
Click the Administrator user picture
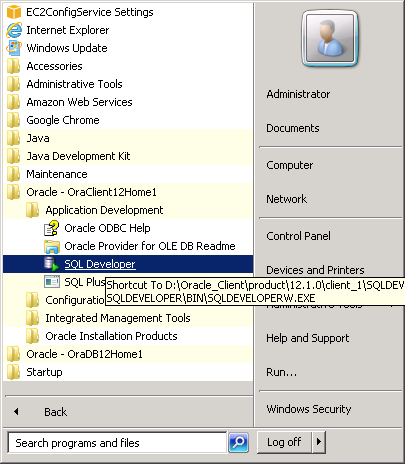(330, 38)
